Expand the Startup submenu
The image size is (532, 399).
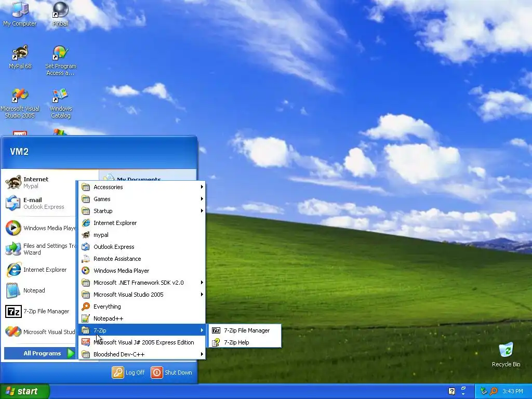[x=142, y=211]
